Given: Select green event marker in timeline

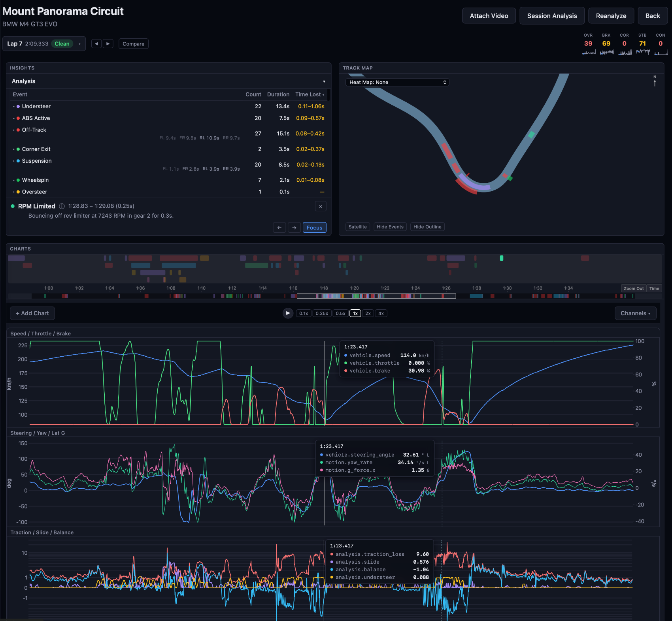Looking at the screenshot, I should 502,258.
